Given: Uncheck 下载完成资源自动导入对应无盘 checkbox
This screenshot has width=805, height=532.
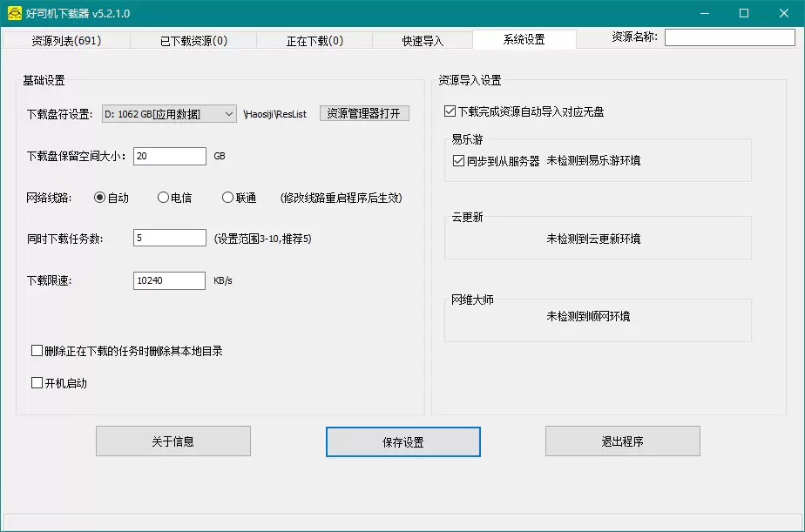Looking at the screenshot, I should tap(524, 111).
